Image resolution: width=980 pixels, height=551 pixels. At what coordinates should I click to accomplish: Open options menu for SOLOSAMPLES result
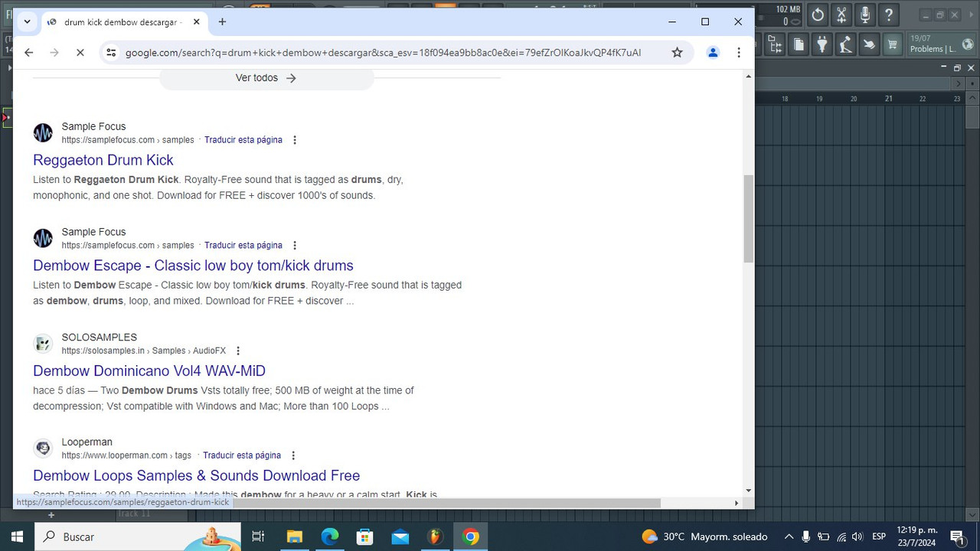(x=238, y=350)
